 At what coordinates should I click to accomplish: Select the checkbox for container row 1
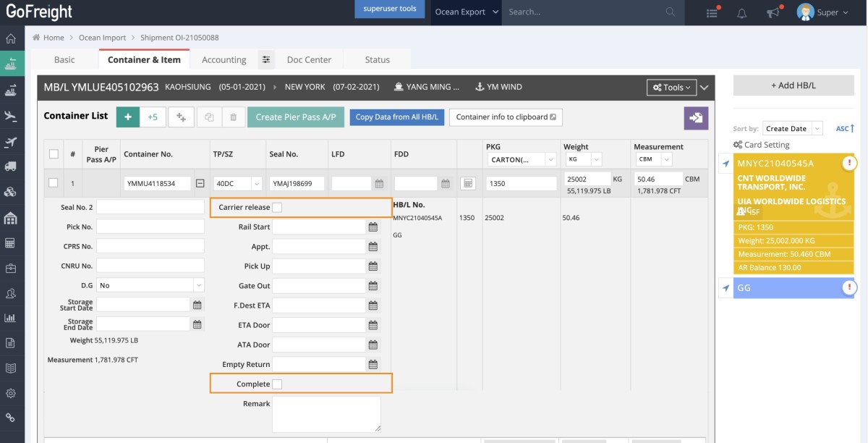pyautogui.click(x=54, y=183)
